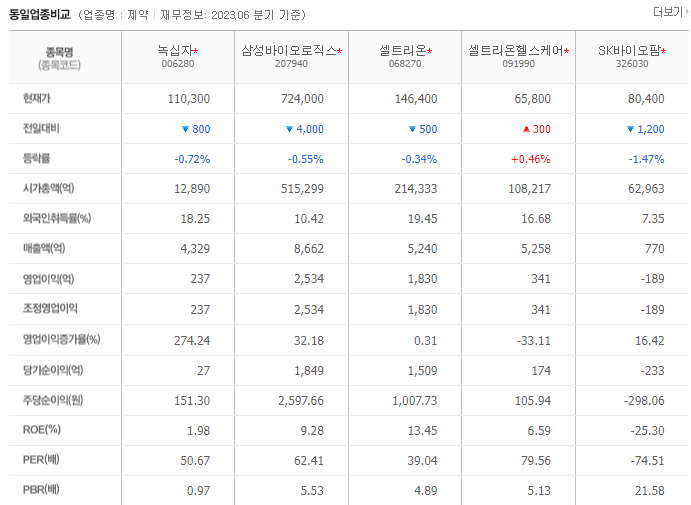Select the 등락률 row label
The height and width of the screenshot is (505, 691).
pyautogui.click(x=37, y=158)
